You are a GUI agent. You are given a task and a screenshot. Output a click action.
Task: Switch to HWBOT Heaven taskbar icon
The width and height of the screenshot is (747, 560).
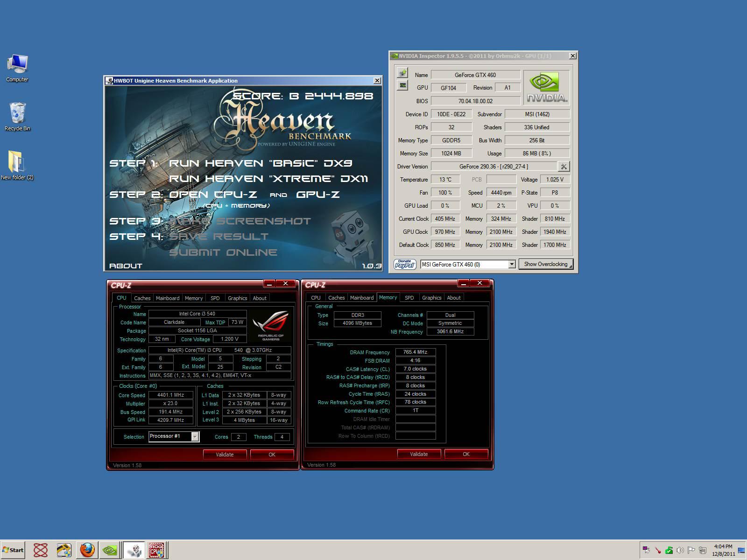tap(134, 550)
